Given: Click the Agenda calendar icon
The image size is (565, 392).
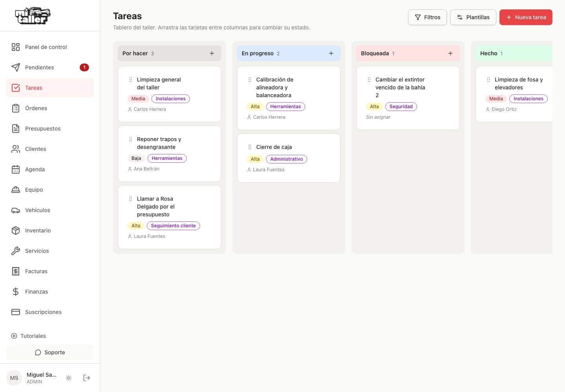Looking at the screenshot, I should click(16, 169).
